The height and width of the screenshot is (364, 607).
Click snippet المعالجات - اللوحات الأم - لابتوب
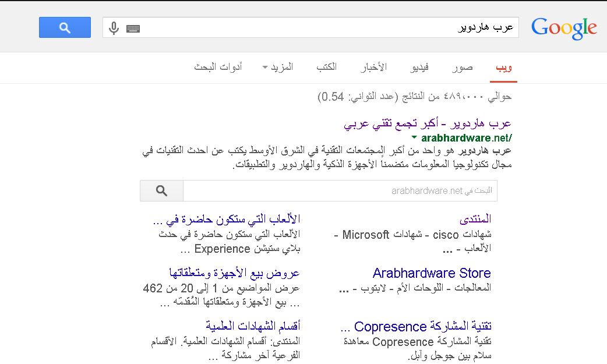(415, 288)
